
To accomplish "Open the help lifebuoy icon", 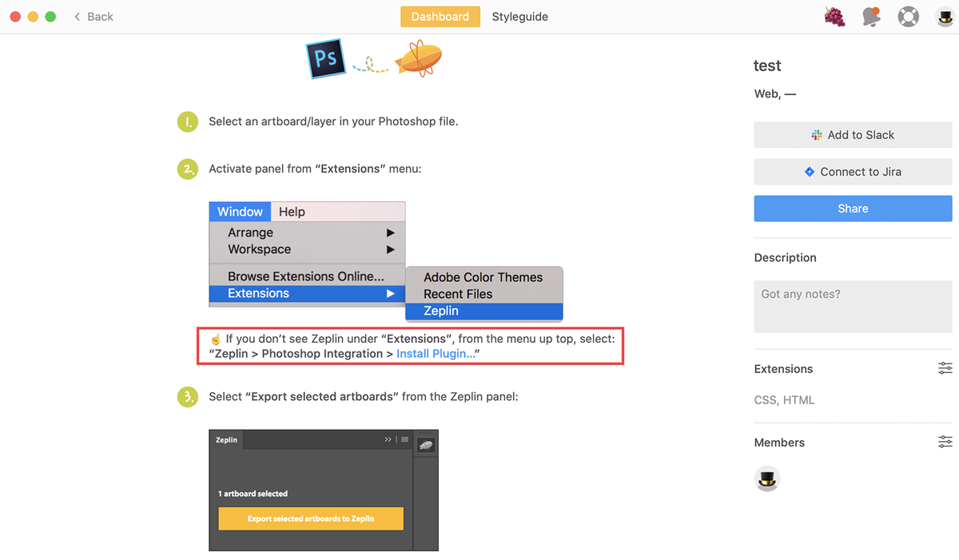I will click(x=908, y=16).
